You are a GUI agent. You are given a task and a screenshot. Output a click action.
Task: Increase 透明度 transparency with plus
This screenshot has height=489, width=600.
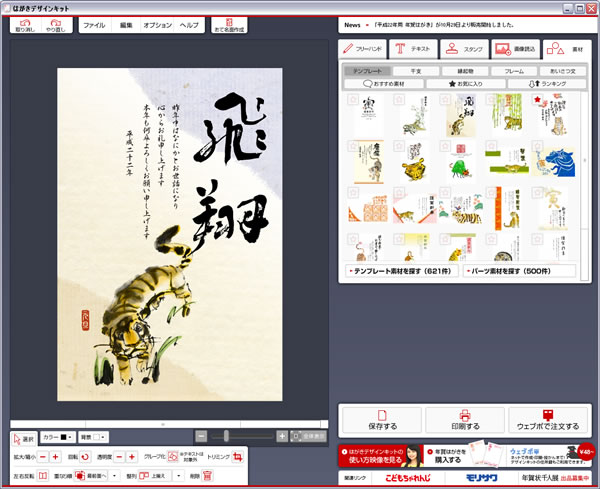click(132, 457)
